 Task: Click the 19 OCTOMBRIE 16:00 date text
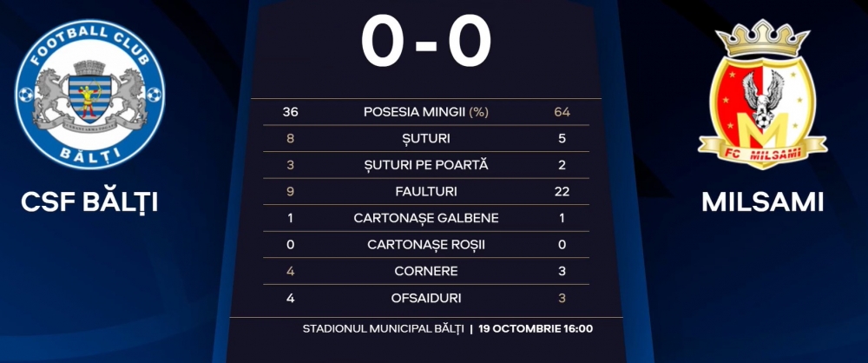(536, 328)
